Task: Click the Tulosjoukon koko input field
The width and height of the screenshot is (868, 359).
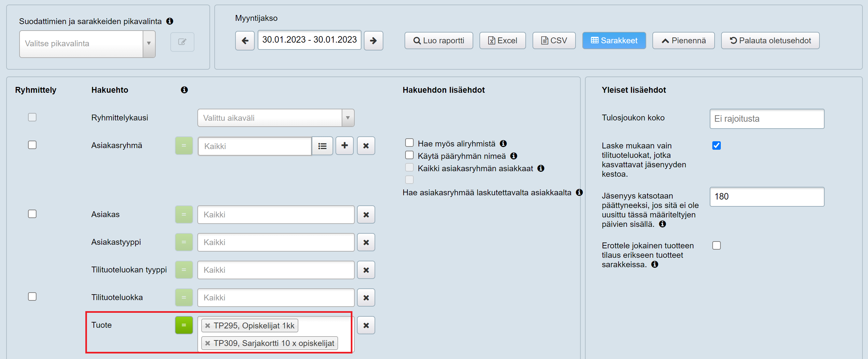Action: [767, 118]
